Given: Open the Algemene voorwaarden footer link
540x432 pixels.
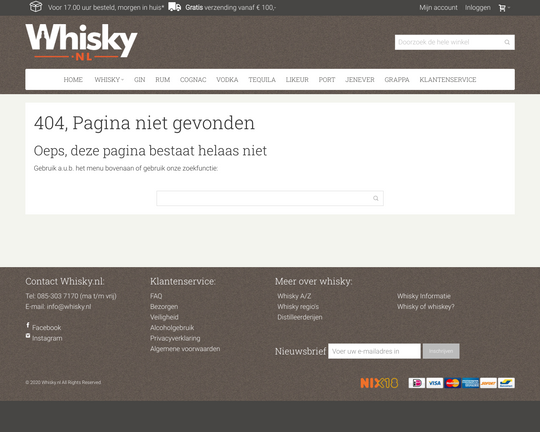Looking at the screenshot, I should click(x=185, y=349).
